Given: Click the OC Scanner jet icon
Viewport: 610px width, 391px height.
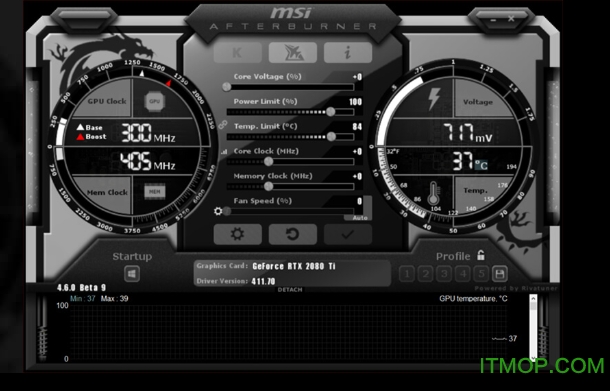Looking at the screenshot, I should point(293,52).
